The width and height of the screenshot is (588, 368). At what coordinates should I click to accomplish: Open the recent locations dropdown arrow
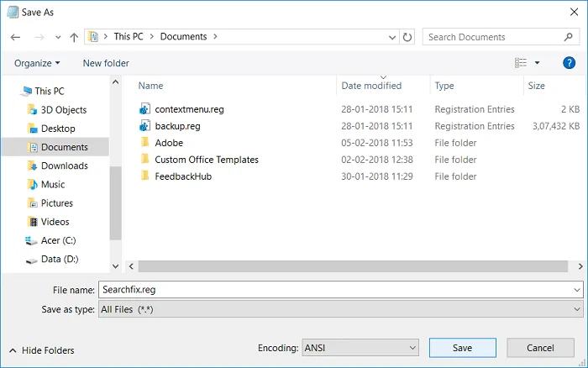click(58, 37)
